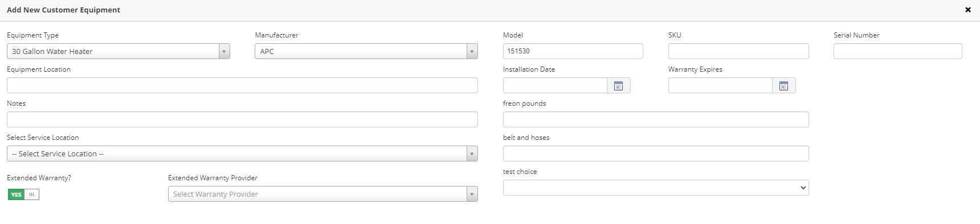Close the Add New Customer Equipment dialog
Screen dimensions: 980x224
click(x=967, y=10)
